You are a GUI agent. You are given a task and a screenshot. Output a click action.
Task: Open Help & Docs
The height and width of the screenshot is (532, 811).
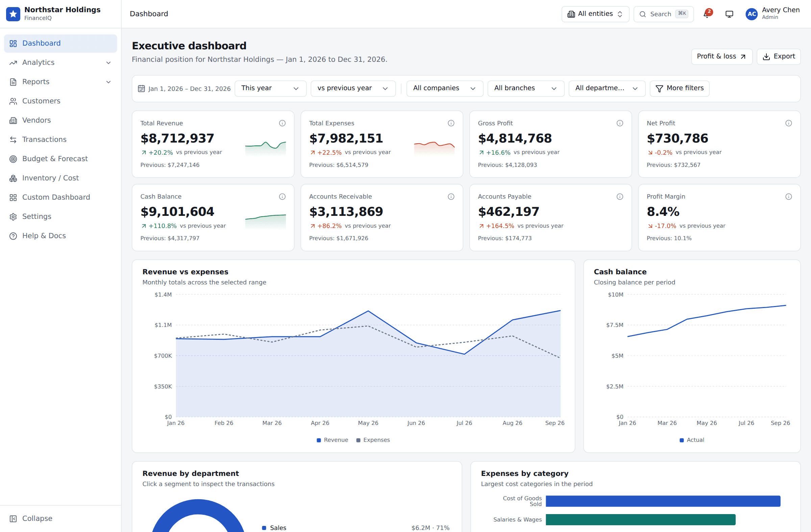[x=60, y=236]
